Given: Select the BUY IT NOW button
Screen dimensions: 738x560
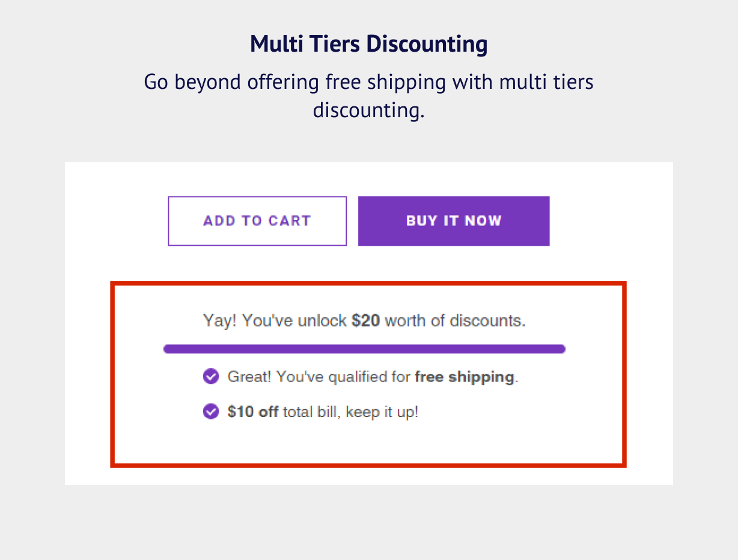Looking at the screenshot, I should tap(454, 221).
